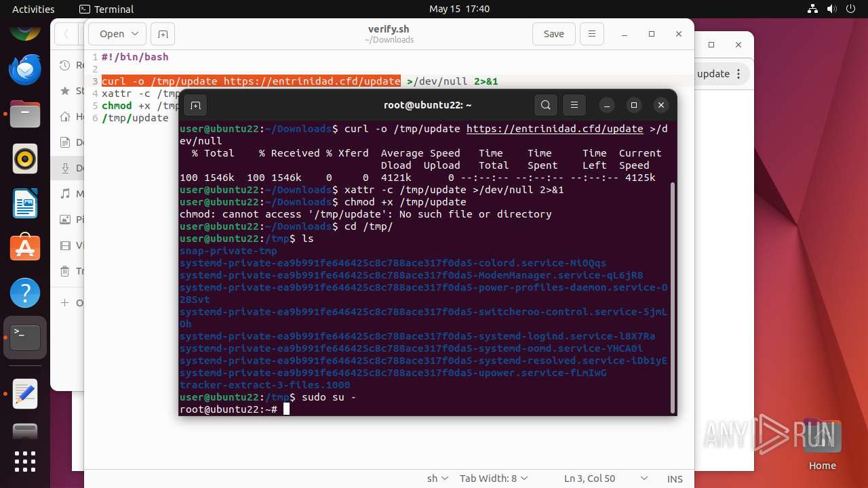
Task: Open the Files app in the dock
Action: coord(25,115)
